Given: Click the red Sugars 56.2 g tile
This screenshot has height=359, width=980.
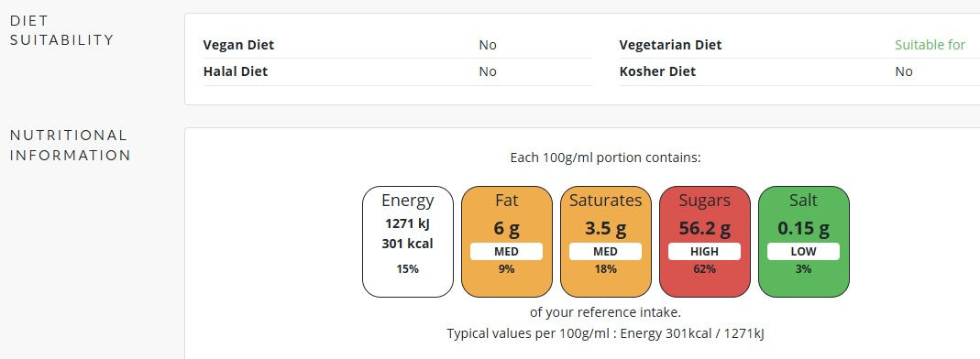Looking at the screenshot, I should 704,242.
